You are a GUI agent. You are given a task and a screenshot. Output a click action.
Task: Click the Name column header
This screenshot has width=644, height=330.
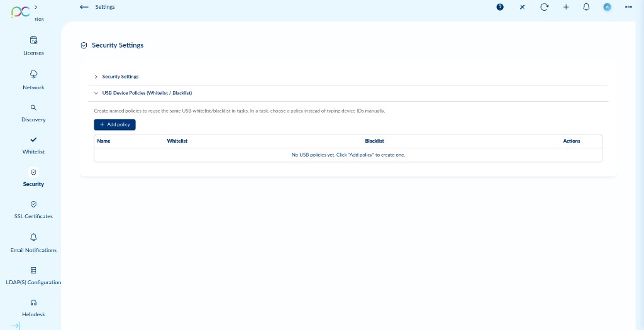(x=104, y=141)
